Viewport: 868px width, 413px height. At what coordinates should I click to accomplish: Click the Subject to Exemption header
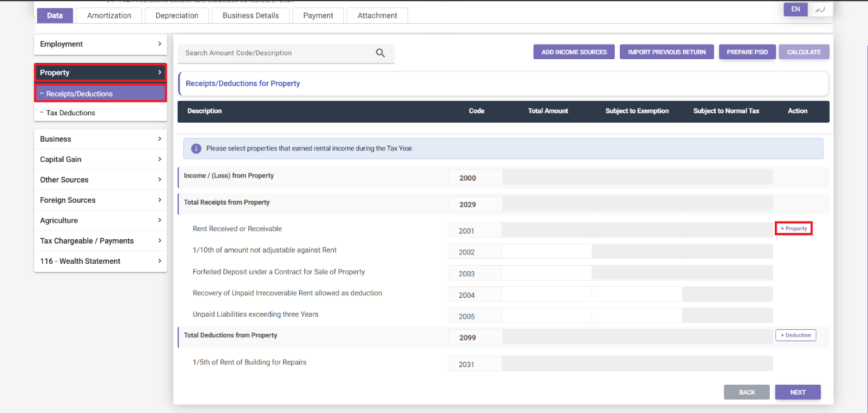[637, 111]
